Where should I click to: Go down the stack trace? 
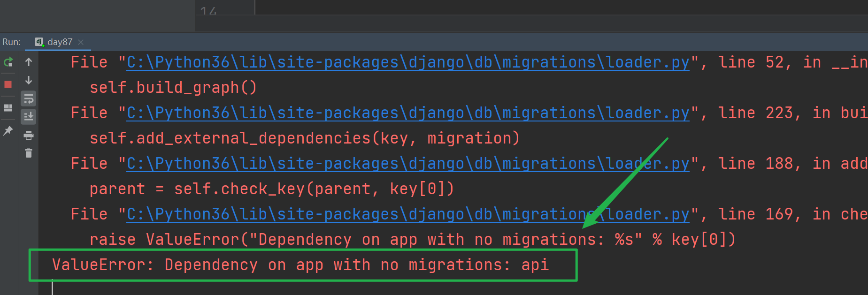[x=29, y=80]
